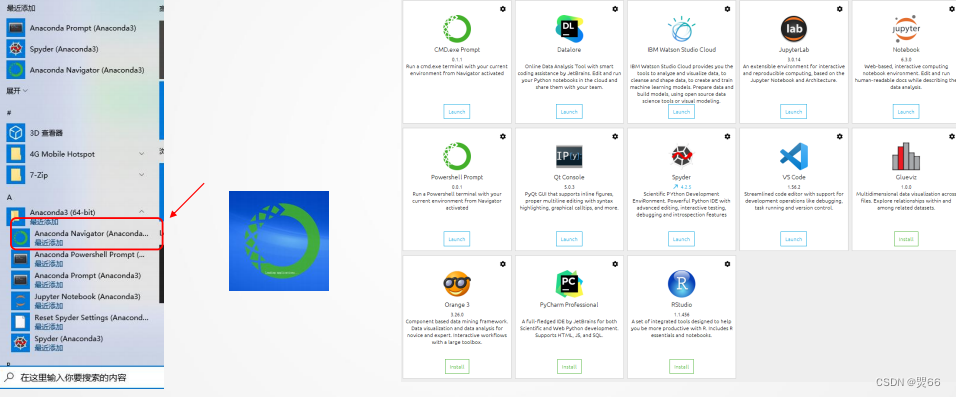This screenshot has height=397, width=956.
Task: Launch Datalore
Action: pyautogui.click(x=569, y=112)
